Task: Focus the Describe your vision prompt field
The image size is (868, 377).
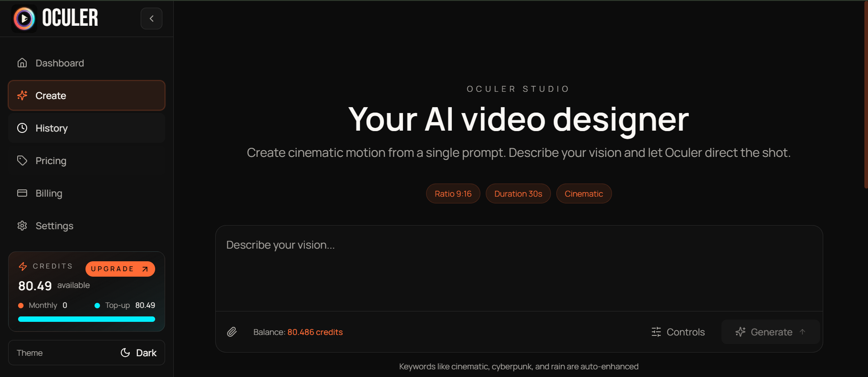Action: tap(519, 269)
